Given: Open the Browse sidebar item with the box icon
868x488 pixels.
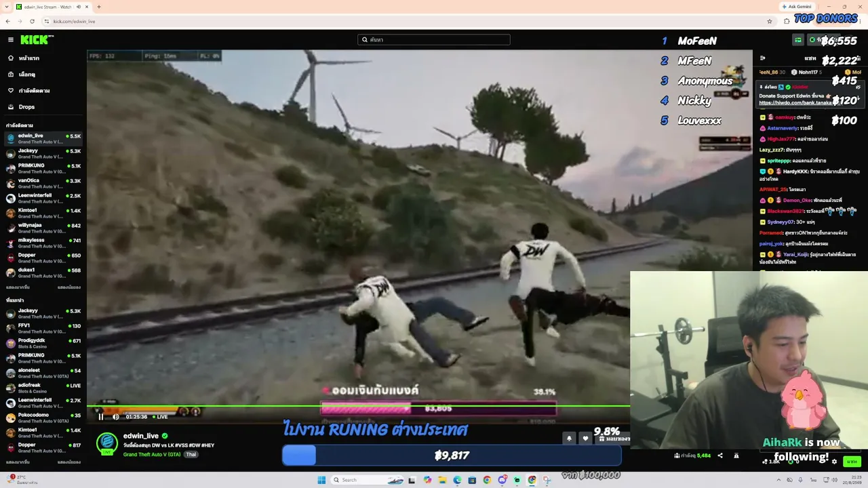Looking at the screenshot, I should 43,75.
